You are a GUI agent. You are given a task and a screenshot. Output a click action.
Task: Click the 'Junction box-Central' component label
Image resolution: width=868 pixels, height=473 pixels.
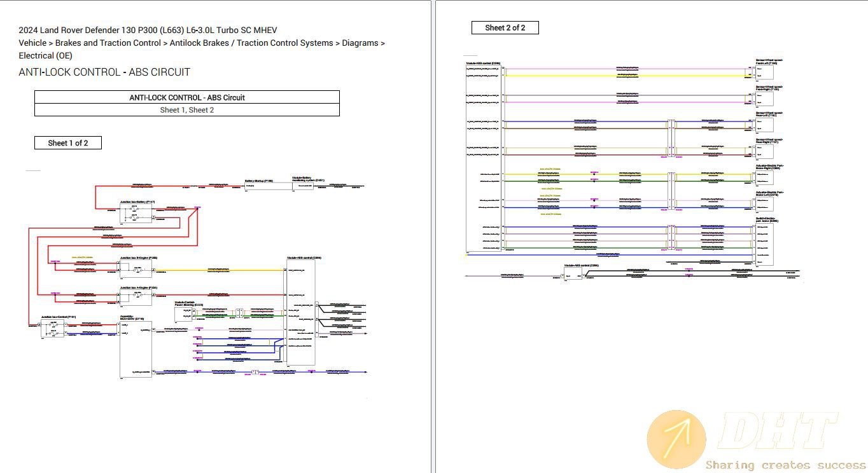[x=59, y=316]
